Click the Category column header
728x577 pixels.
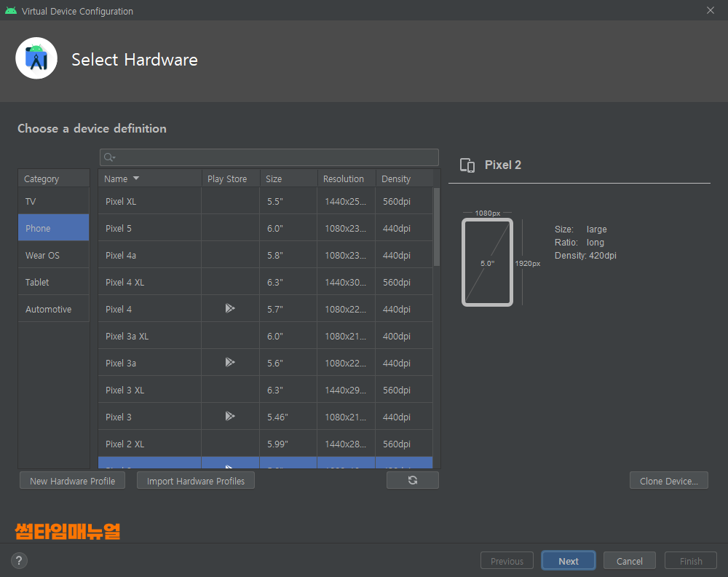pos(53,178)
